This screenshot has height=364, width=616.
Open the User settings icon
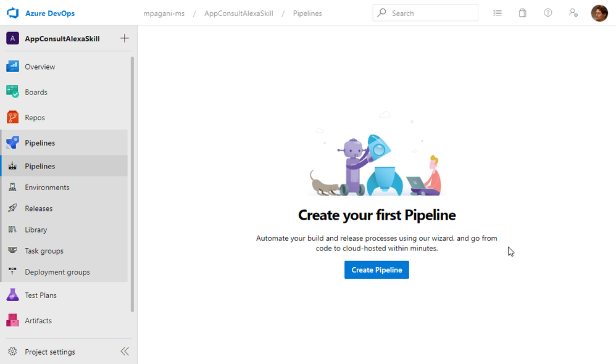pos(573,13)
